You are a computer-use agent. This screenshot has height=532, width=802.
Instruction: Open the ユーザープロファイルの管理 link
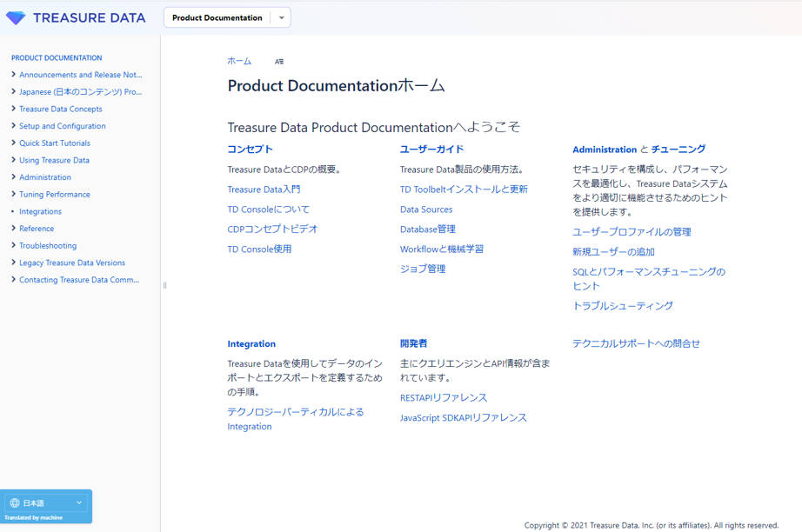[632, 232]
